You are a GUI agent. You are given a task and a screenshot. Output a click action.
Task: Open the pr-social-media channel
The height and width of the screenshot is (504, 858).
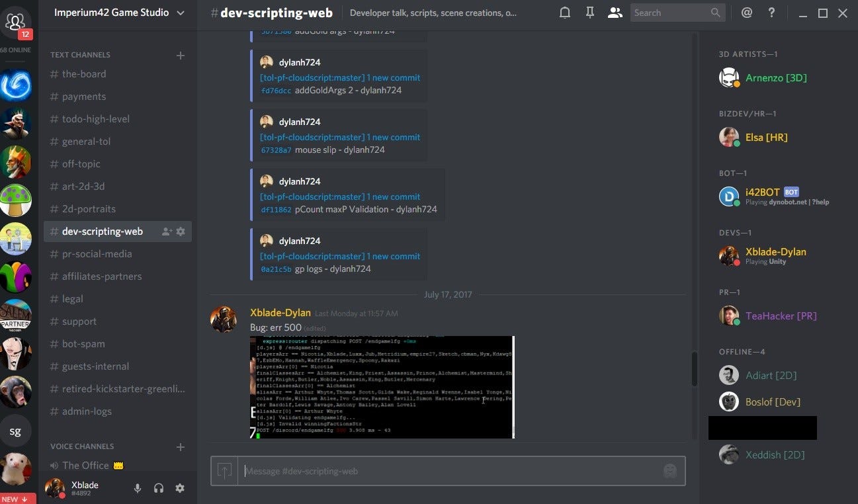pos(118,254)
